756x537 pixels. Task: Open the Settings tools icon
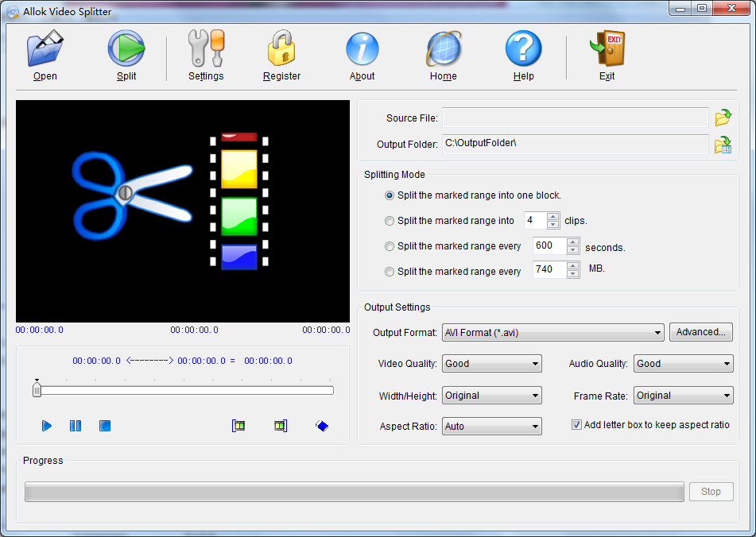[207, 48]
